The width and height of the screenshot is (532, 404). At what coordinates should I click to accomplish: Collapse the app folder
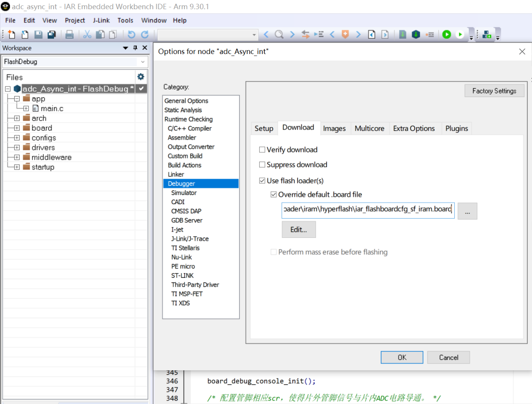coord(17,99)
